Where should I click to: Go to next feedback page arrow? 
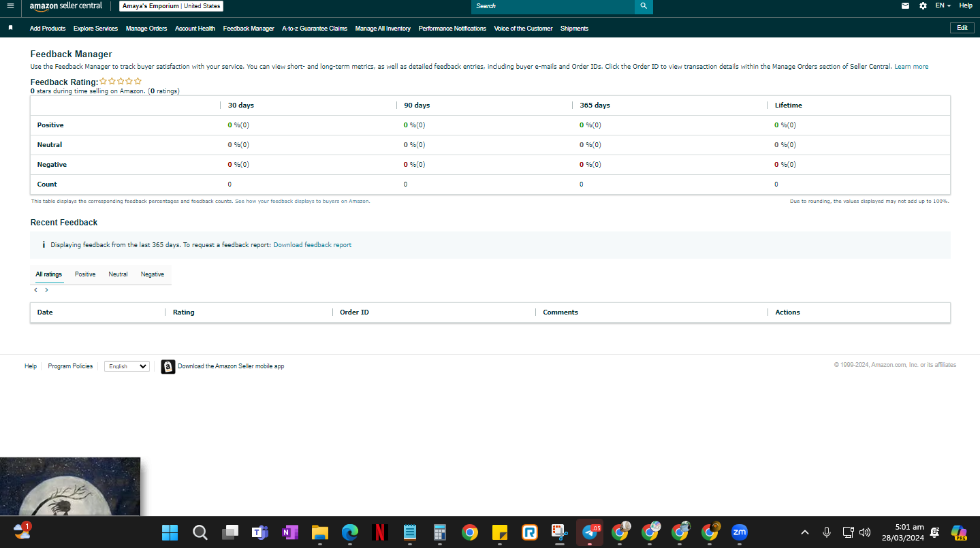coord(46,290)
